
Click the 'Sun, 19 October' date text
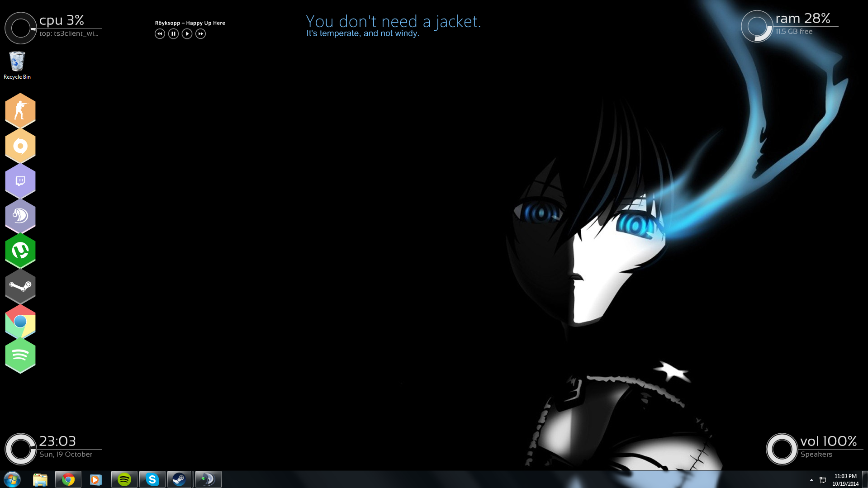click(x=66, y=454)
